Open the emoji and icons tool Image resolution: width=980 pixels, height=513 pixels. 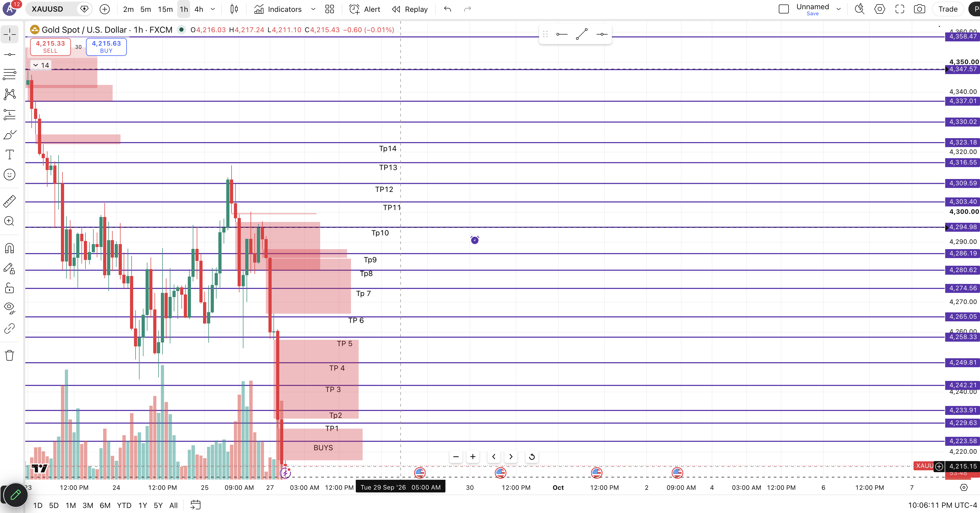[x=9, y=175]
